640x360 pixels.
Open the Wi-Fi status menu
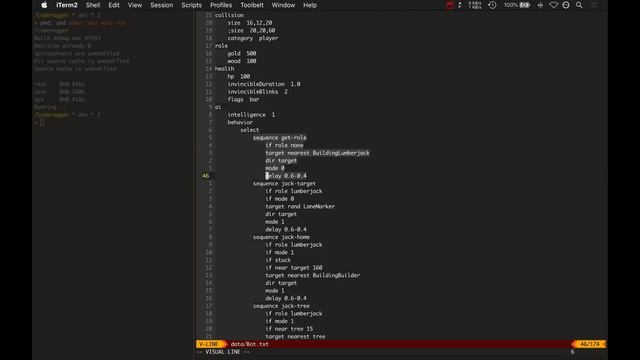click(x=553, y=5)
